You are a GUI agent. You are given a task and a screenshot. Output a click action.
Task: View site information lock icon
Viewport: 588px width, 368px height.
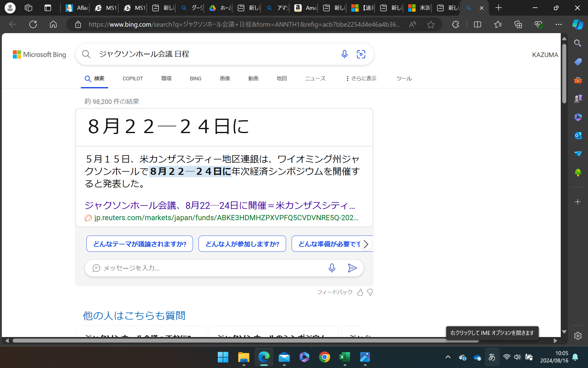click(x=78, y=24)
